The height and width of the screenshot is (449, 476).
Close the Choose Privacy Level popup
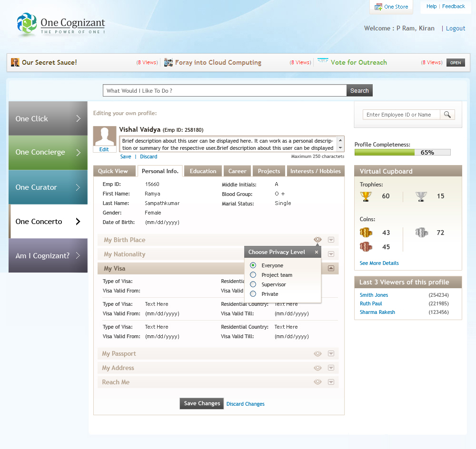[317, 252]
